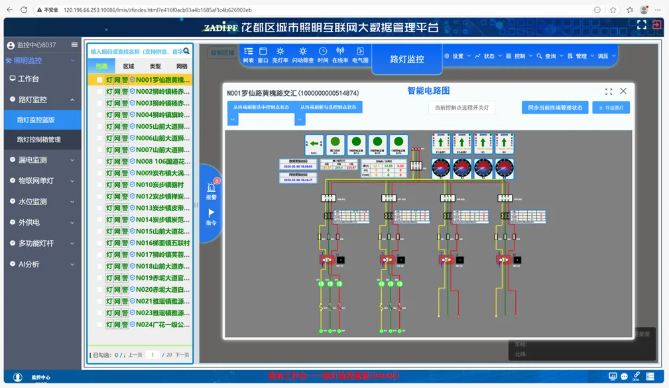
Task: Toggle fullscreen for the 智能电路图 dialog
Action: tap(608, 91)
